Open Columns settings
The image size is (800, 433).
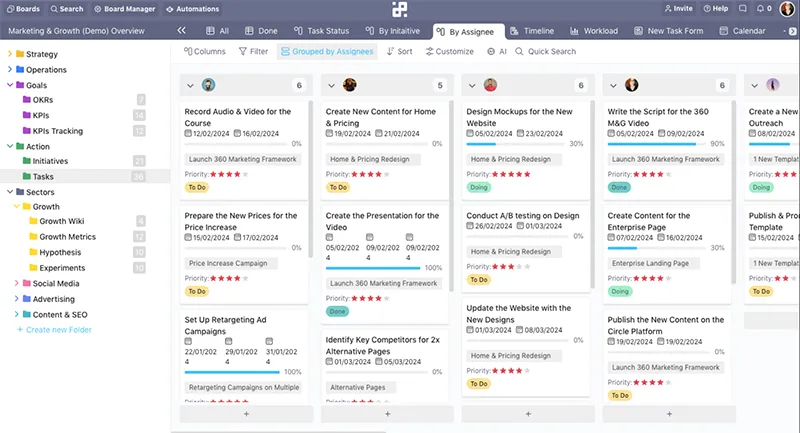[204, 51]
